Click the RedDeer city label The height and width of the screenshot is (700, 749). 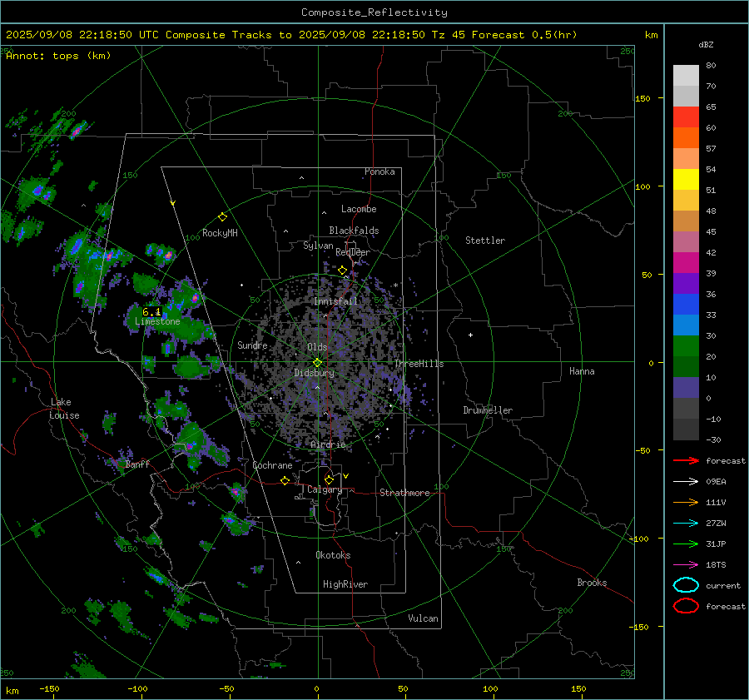tap(353, 252)
